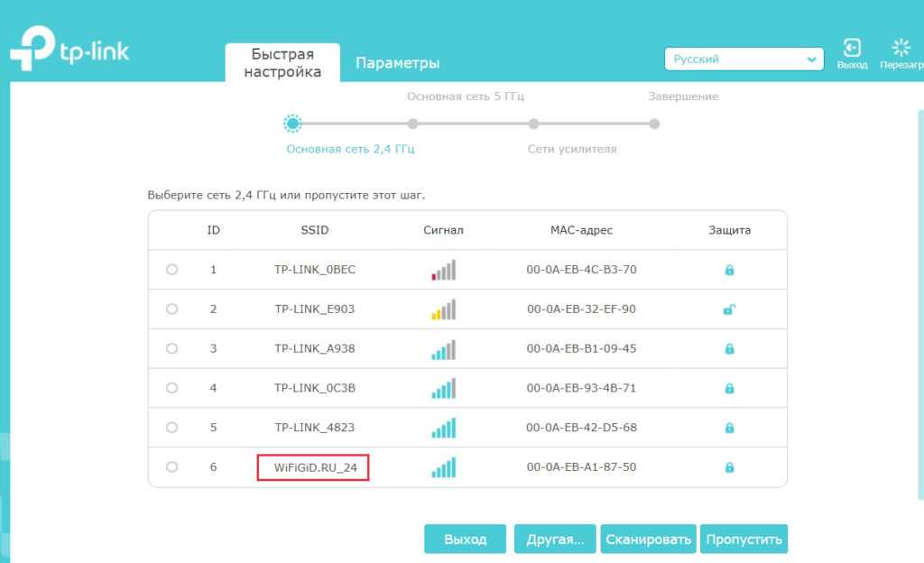924x563 pixels.
Task: Select the radio button for TP-LINK_0BEC
Action: pos(171,270)
